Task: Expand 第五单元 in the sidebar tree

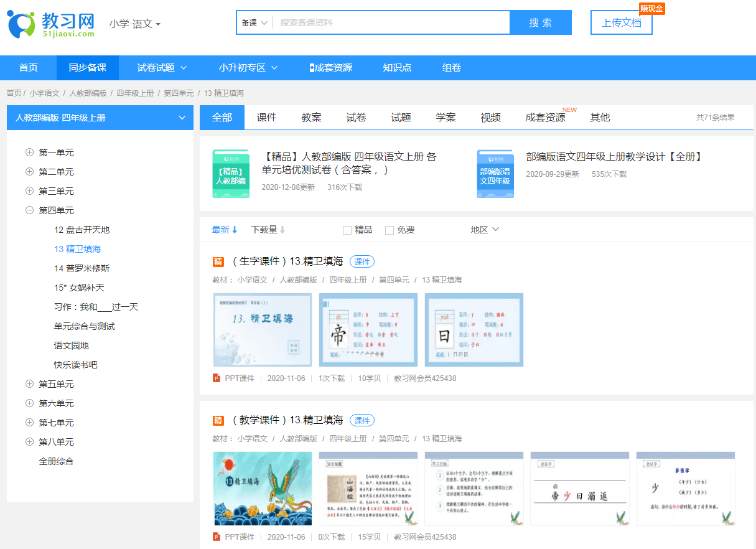Action: point(28,384)
